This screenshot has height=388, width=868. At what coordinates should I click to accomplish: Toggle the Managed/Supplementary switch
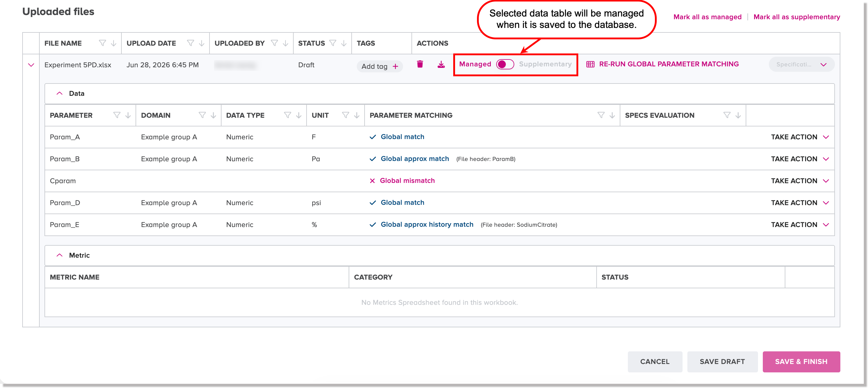point(505,64)
